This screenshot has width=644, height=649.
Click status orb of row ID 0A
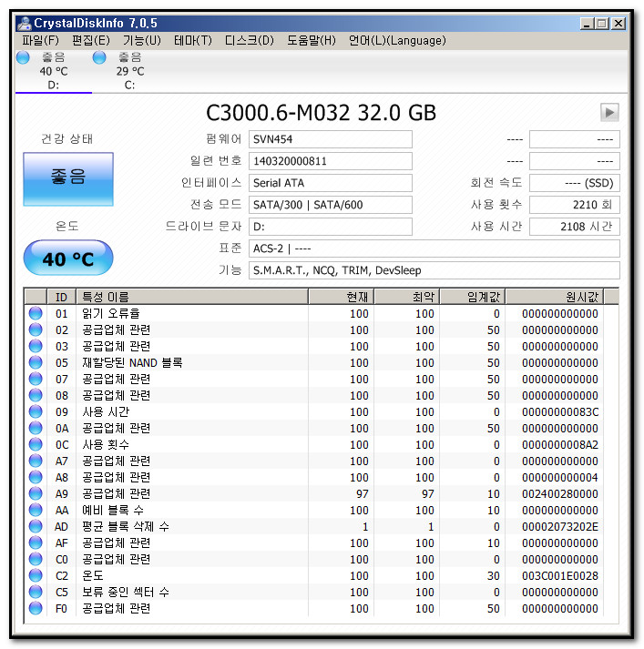(x=36, y=428)
